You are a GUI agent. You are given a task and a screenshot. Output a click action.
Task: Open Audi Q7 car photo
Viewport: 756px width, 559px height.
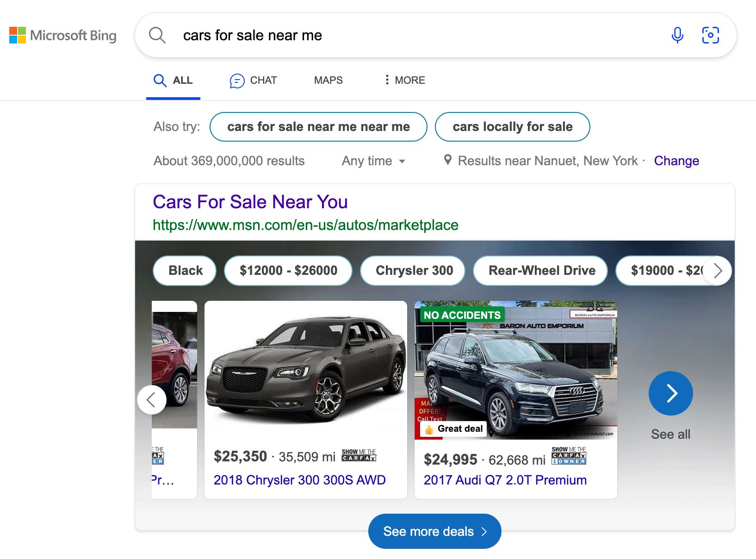(x=516, y=370)
